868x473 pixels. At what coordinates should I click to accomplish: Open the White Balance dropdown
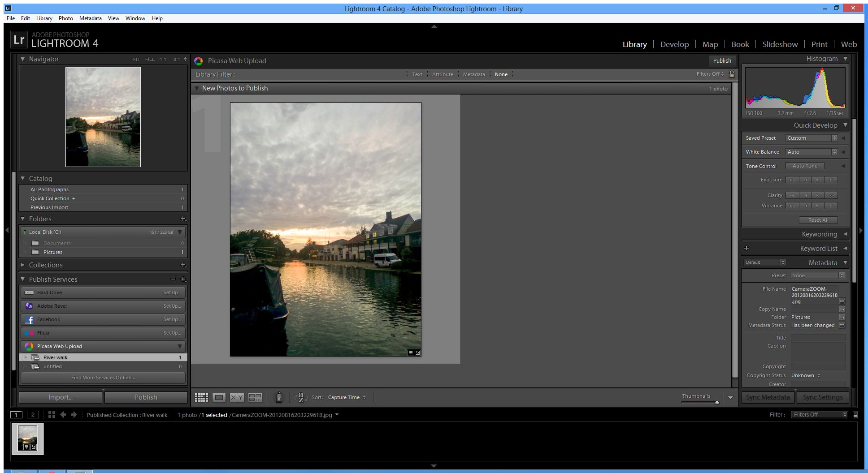[x=811, y=152]
